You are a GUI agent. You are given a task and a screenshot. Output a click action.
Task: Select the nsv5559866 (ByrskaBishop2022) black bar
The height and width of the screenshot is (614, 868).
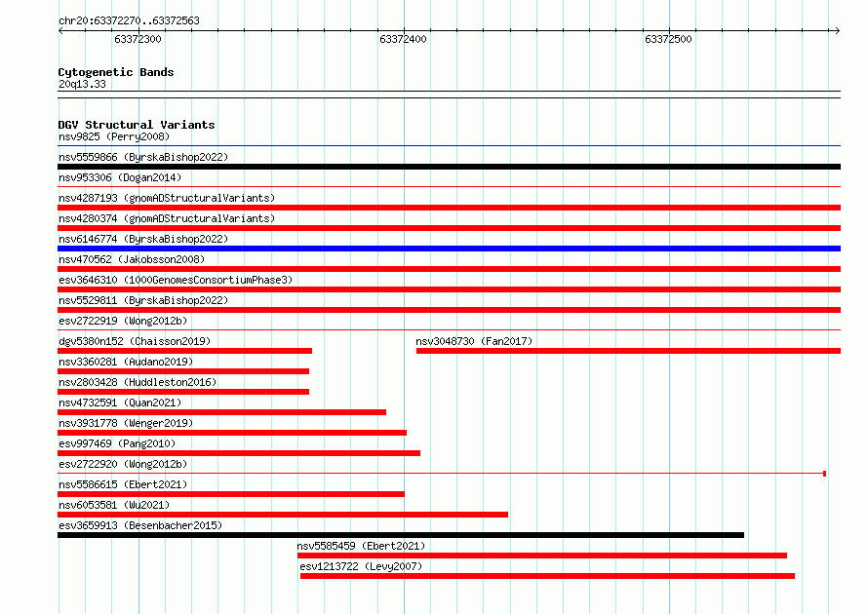tap(449, 167)
